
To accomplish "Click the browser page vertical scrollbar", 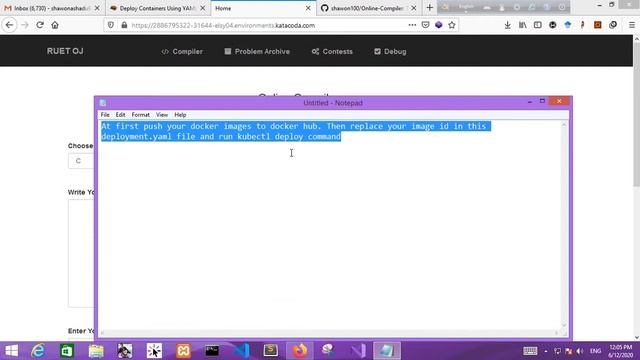I will point(636,188).
